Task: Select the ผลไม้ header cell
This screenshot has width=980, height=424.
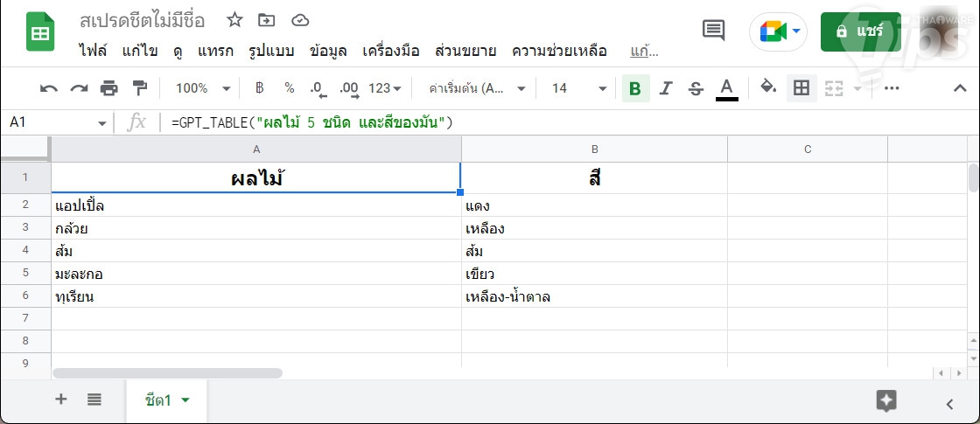Action: [256, 178]
